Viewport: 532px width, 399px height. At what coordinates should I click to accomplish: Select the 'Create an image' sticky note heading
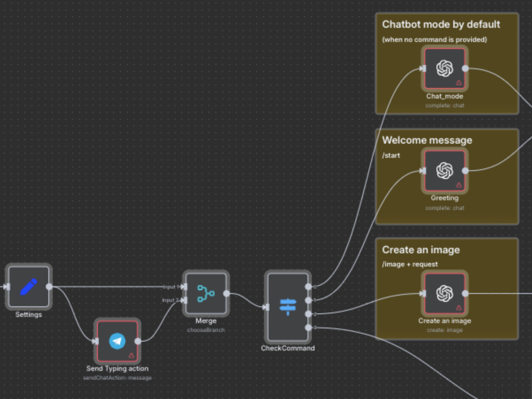tap(421, 250)
